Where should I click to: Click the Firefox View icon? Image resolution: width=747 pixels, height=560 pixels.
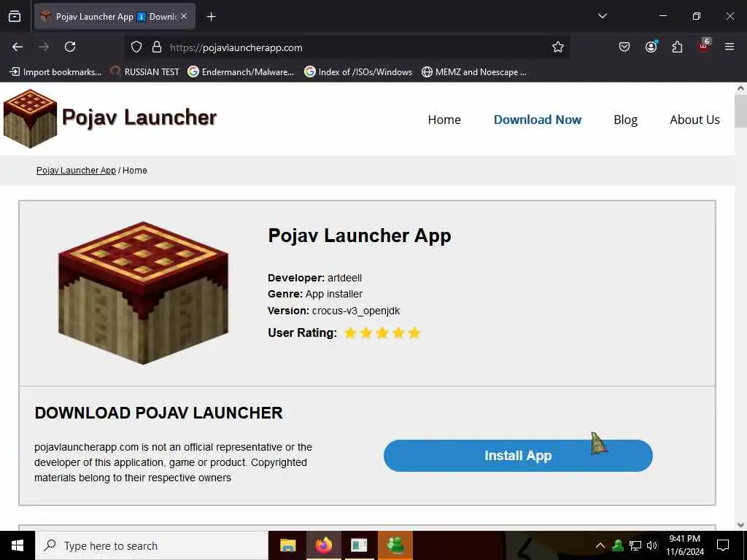pos(15,17)
